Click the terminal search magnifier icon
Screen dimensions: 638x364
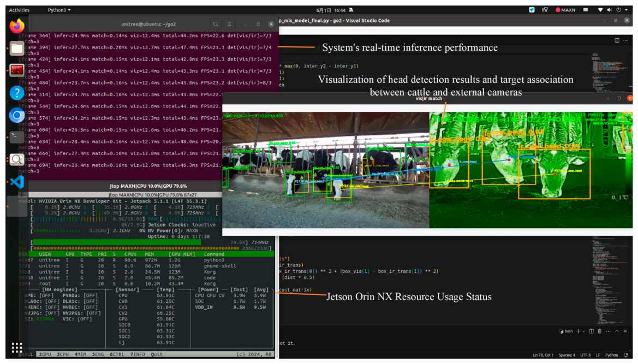[x=216, y=25]
